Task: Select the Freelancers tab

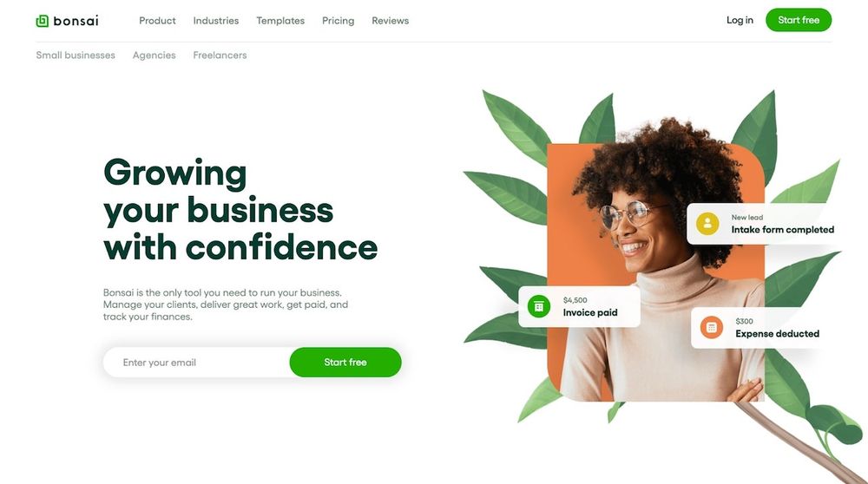Action: pos(220,56)
